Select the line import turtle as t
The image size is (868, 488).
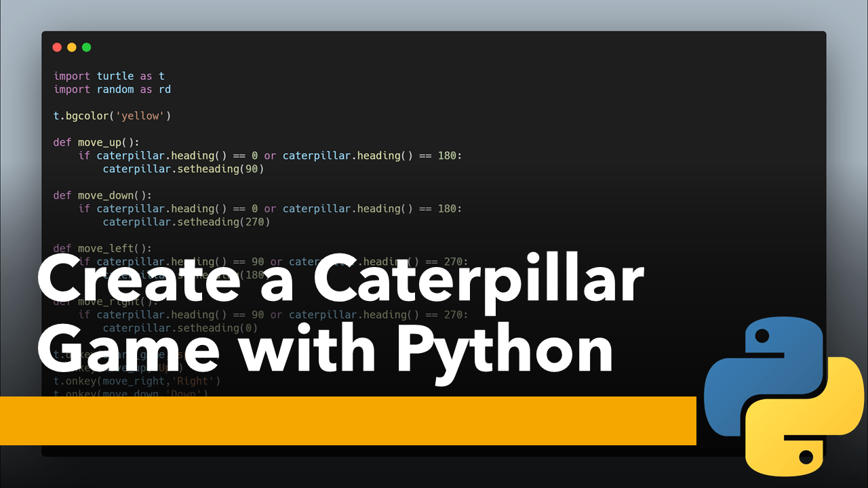click(108, 76)
